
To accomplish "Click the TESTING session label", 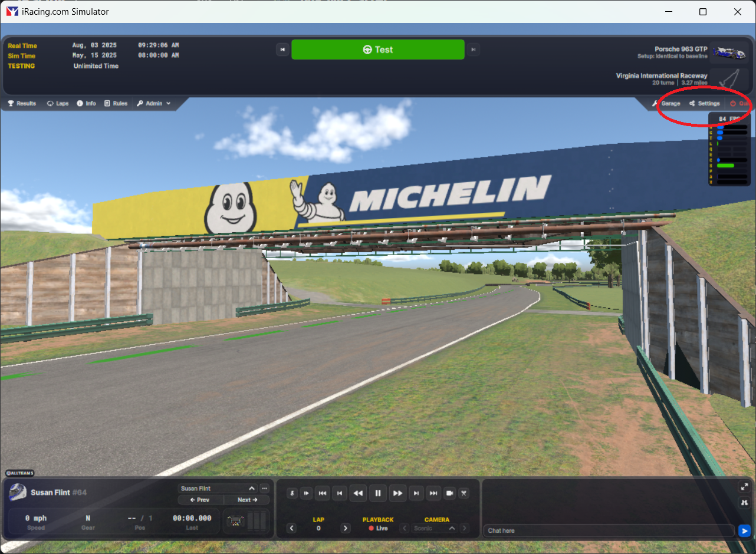I will pyautogui.click(x=21, y=66).
